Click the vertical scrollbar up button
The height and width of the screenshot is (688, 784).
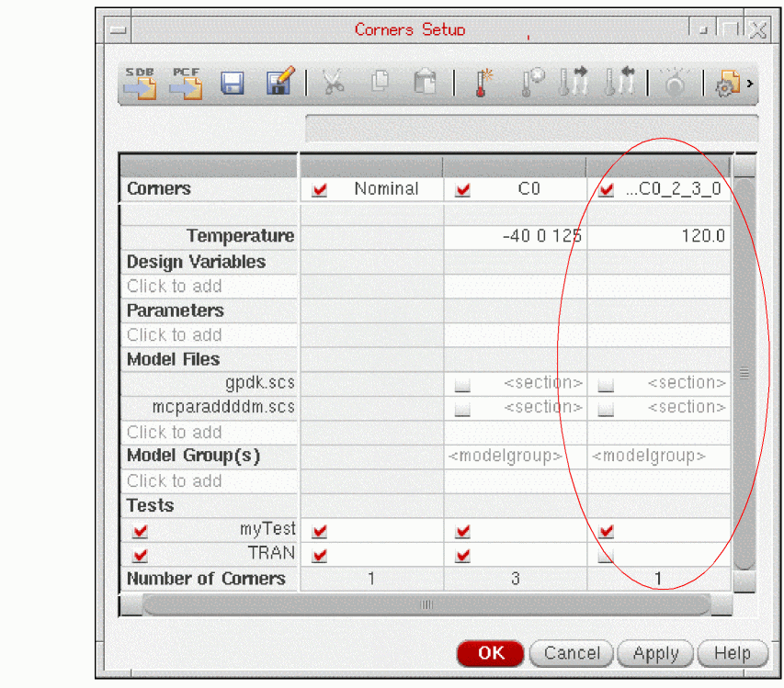click(x=744, y=164)
